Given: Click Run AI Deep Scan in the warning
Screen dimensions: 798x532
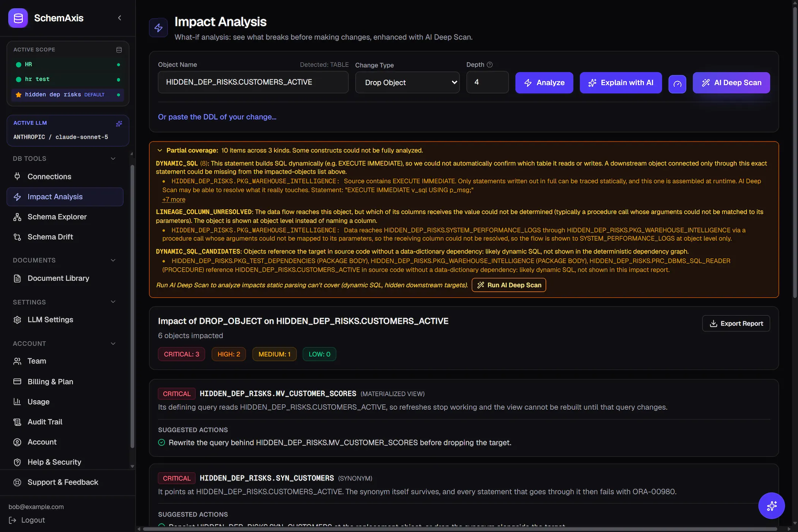Looking at the screenshot, I should 509,285.
